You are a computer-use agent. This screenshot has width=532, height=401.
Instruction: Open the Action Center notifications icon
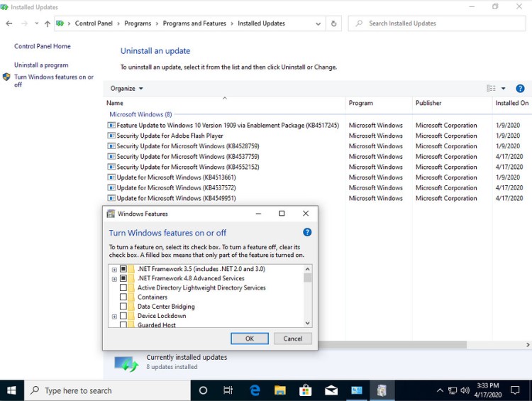[515, 390]
